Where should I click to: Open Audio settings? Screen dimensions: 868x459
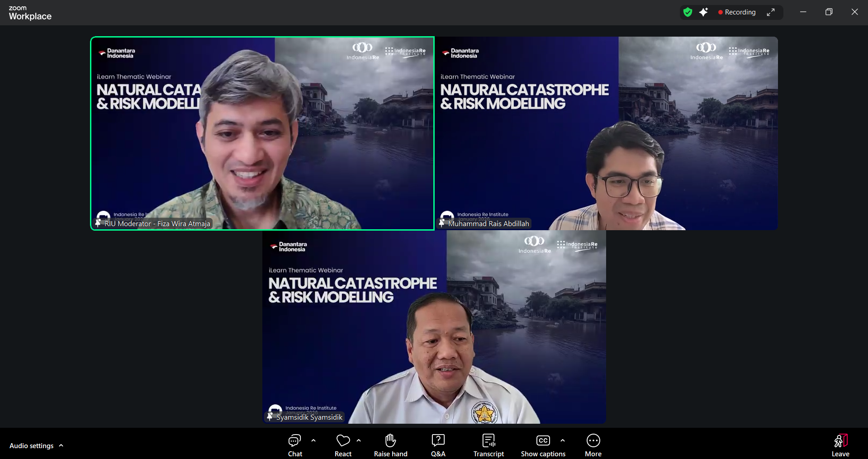tap(32, 446)
